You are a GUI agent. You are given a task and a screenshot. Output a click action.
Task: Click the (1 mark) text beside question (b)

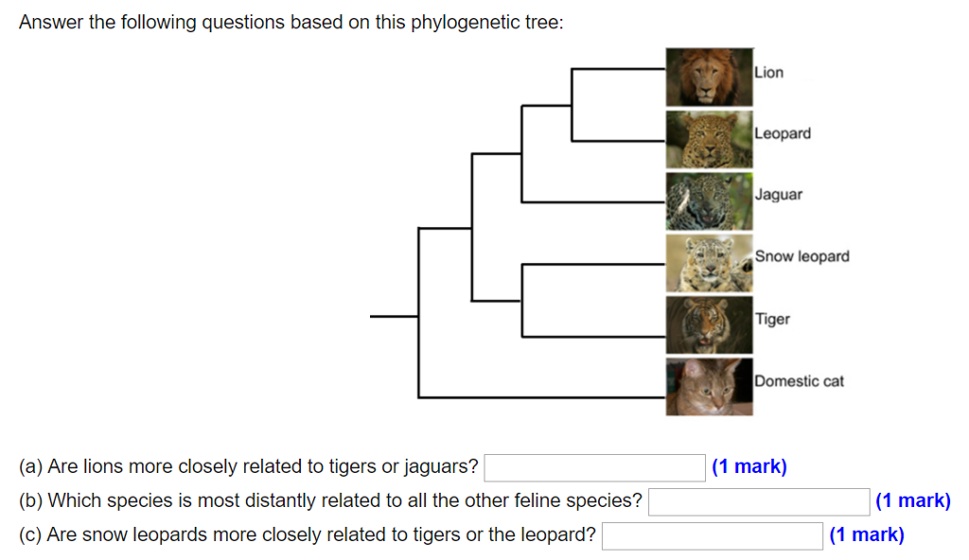pos(914,501)
